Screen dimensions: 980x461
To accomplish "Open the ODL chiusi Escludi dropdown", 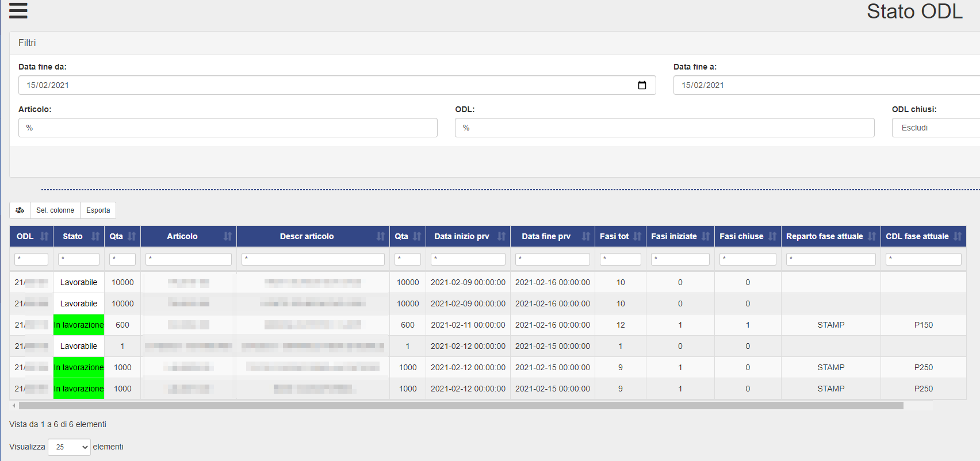I will pos(936,128).
